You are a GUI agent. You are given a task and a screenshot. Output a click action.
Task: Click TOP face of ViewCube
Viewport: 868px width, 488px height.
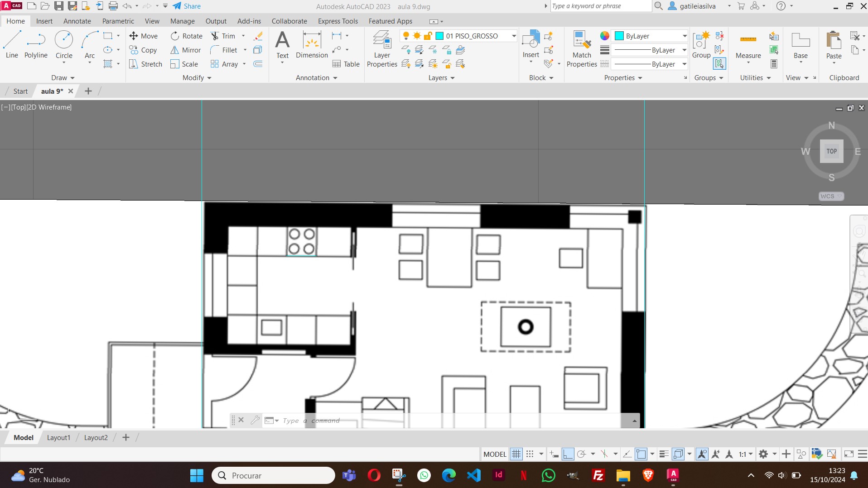(831, 151)
